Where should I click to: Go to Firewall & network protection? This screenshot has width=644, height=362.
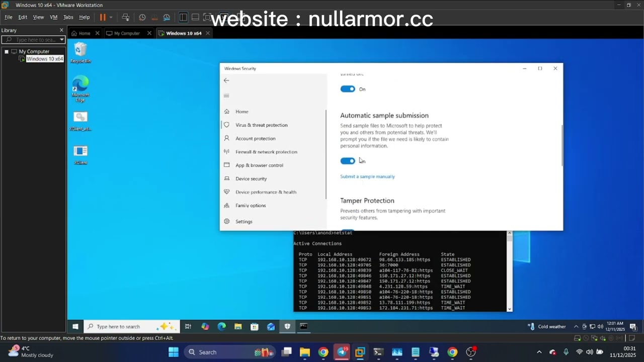click(x=266, y=152)
